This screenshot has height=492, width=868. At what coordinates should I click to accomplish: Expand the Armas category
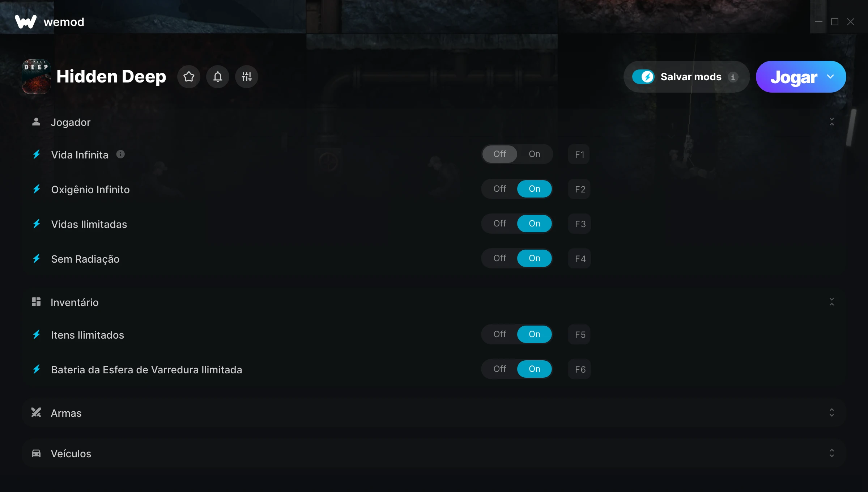tap(832, 413)
